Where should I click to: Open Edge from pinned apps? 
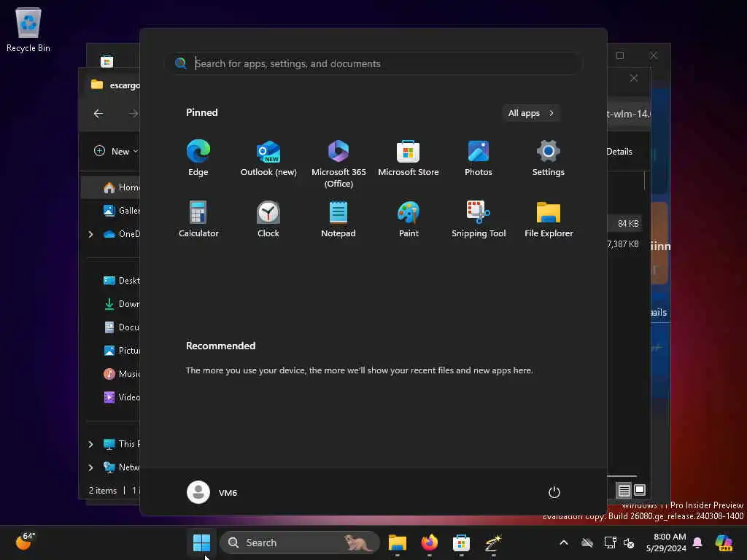click(198, 158)
